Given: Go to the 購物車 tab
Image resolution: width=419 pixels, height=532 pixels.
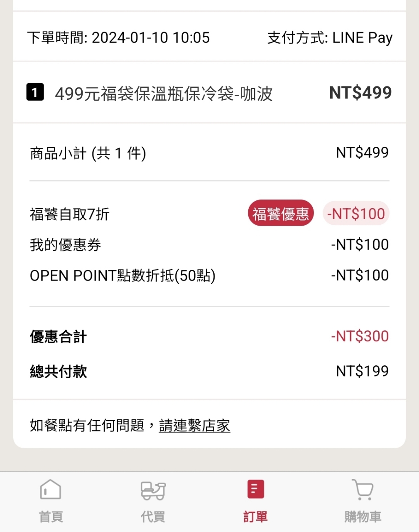Looking at the screenshot, I should [363, 517].
